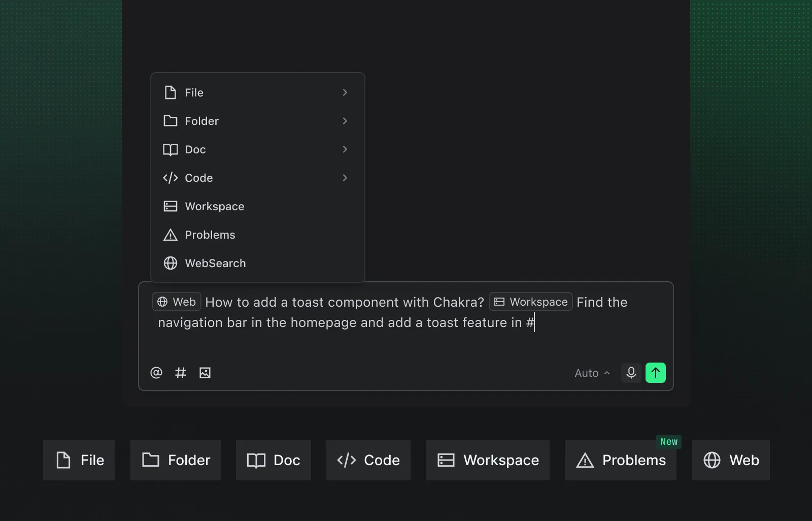Send the message with the green arrow
812x521 pixels.
click(x=655, y=373)
